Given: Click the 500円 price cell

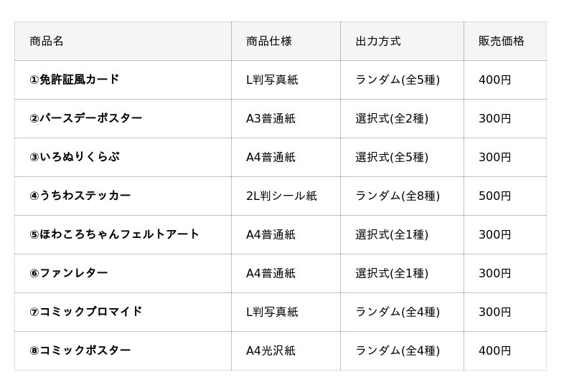Looking at the screenshot, I should (x=494, y=196).
